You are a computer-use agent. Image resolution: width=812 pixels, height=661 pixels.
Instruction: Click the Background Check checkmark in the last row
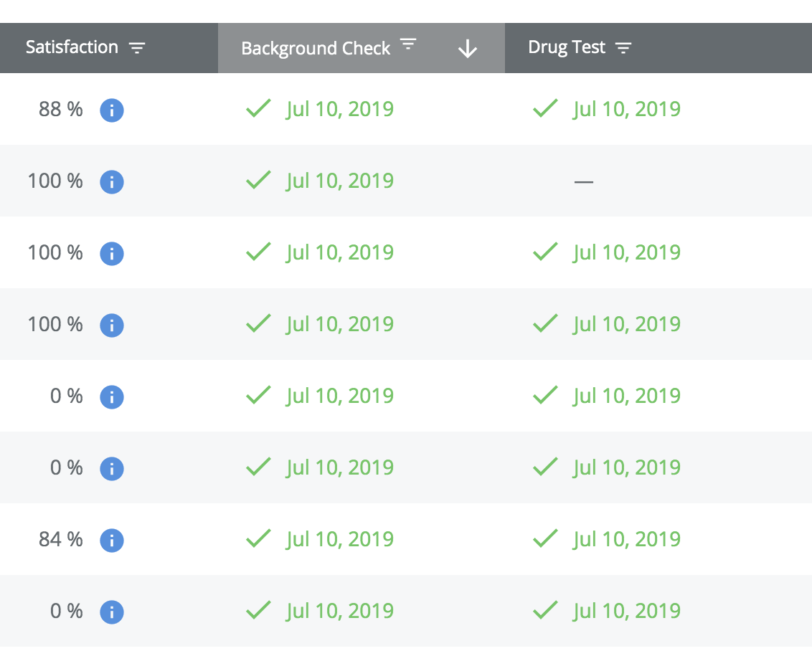258,610
